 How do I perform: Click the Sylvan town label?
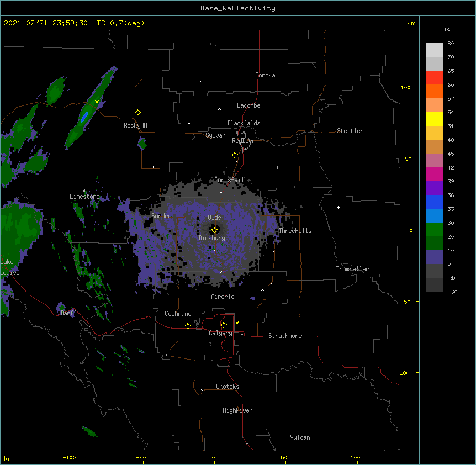pos(215,135)
